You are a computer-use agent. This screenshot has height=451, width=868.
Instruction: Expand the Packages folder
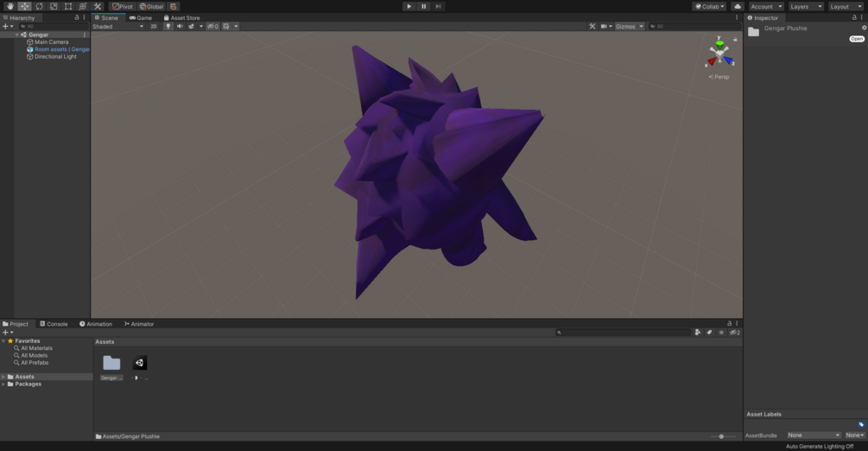point(3,384)
